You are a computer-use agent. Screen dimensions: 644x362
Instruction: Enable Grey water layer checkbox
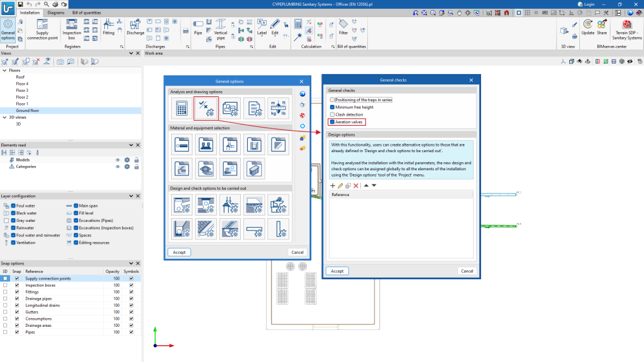tap(13, 221)
